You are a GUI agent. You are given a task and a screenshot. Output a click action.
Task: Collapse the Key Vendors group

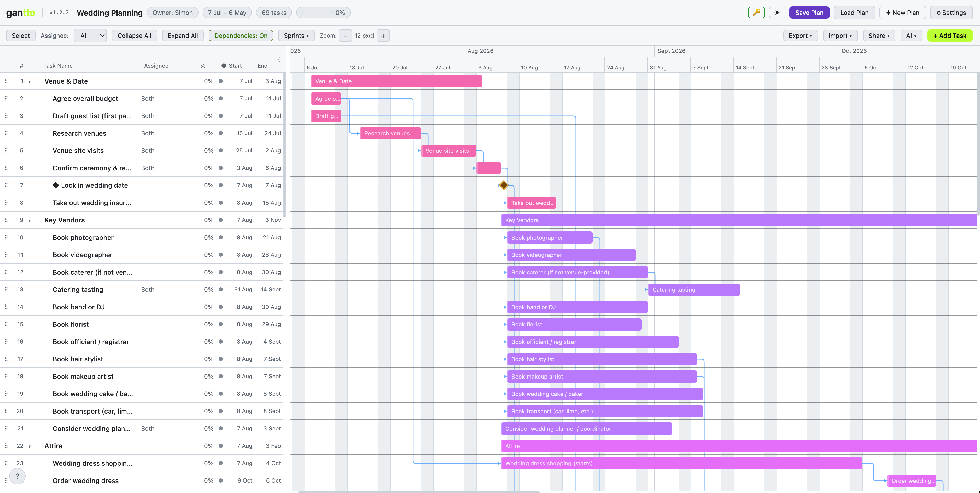click(x=30, y=221)
